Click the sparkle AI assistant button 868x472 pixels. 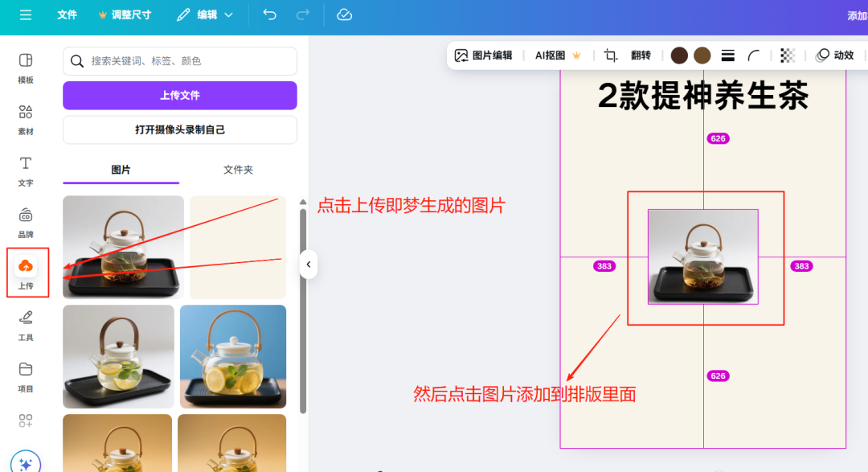(x=26, y=464)
